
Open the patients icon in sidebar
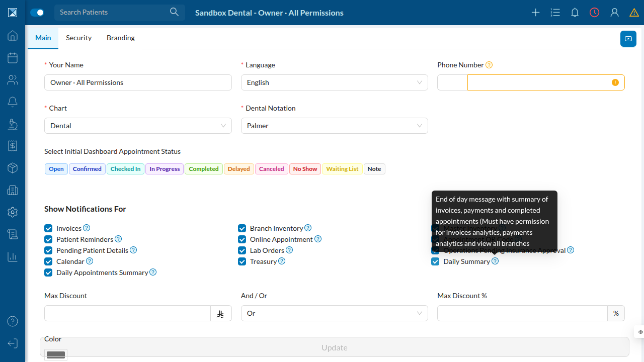click(13, 80)
